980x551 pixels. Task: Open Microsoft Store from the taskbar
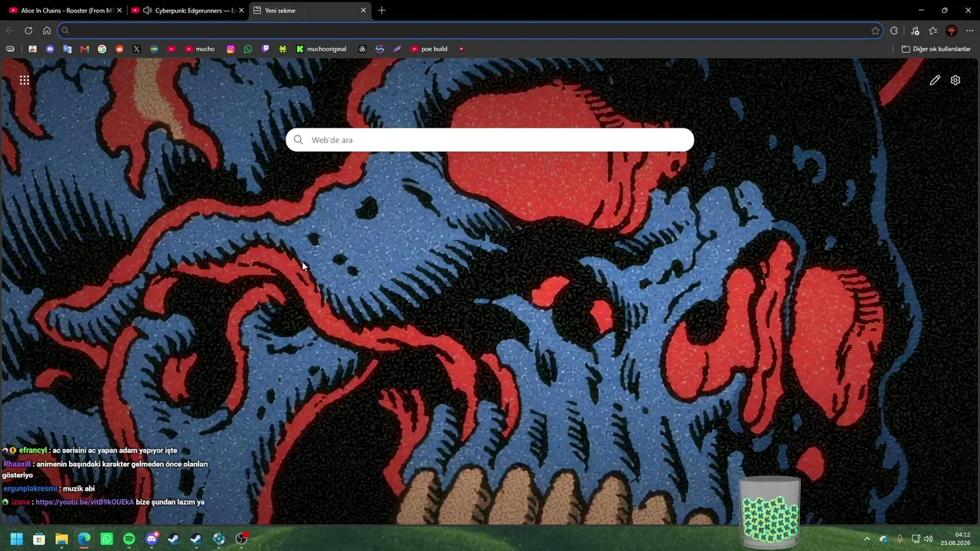point(39,539)
